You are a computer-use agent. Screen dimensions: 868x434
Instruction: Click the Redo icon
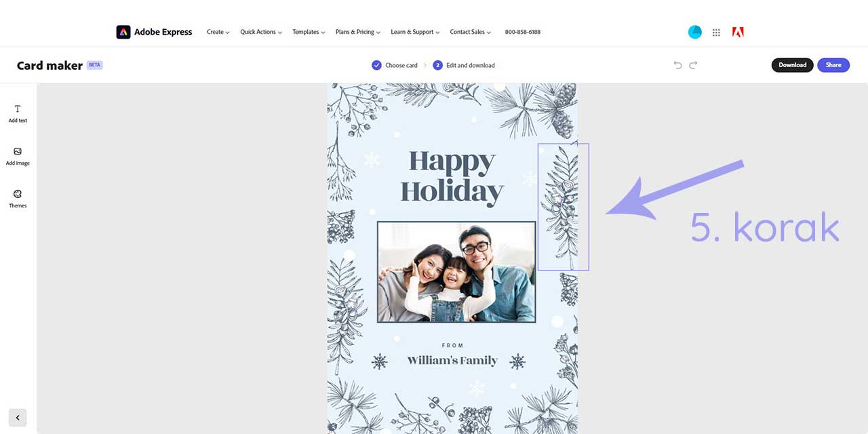coord(692,64)
